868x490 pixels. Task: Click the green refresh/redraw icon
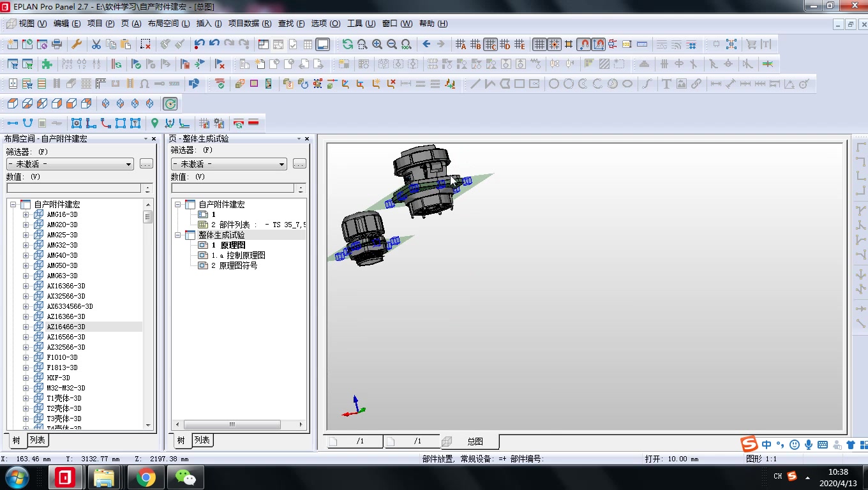[347, 44]
